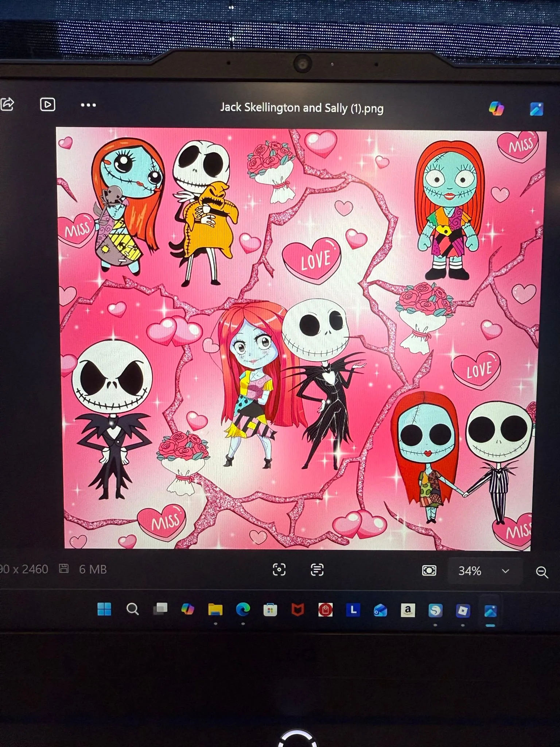Launch Amazon from the taskbar
The width and height of the screenshot is (560, 747).
tap(408, 610)
